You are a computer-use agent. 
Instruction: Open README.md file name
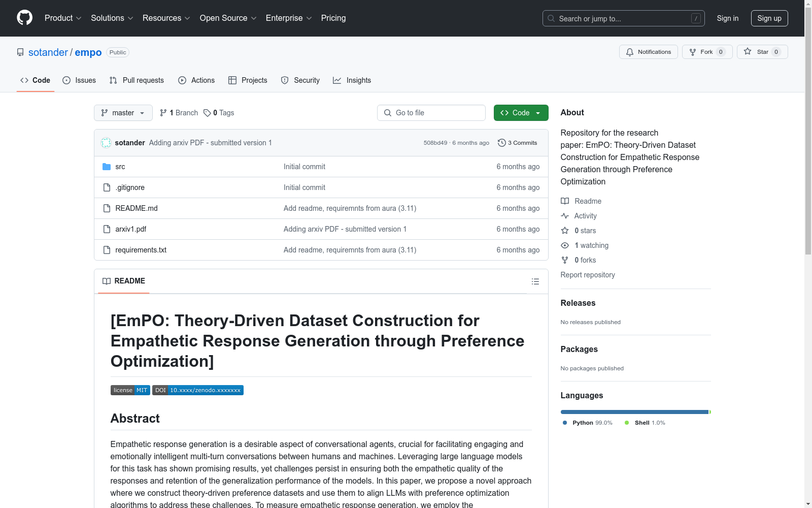(x=137, y=208)
